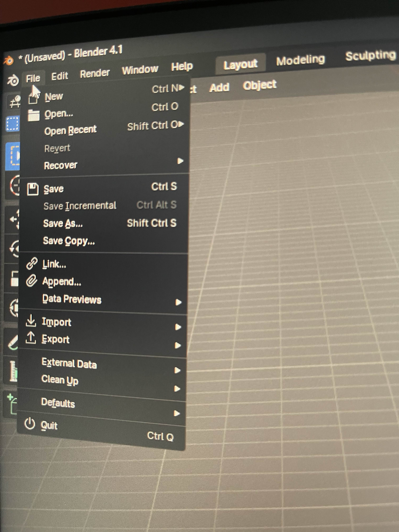Close the open File menu via its File button
Screen dimensions: 399x532
(33, 78)
